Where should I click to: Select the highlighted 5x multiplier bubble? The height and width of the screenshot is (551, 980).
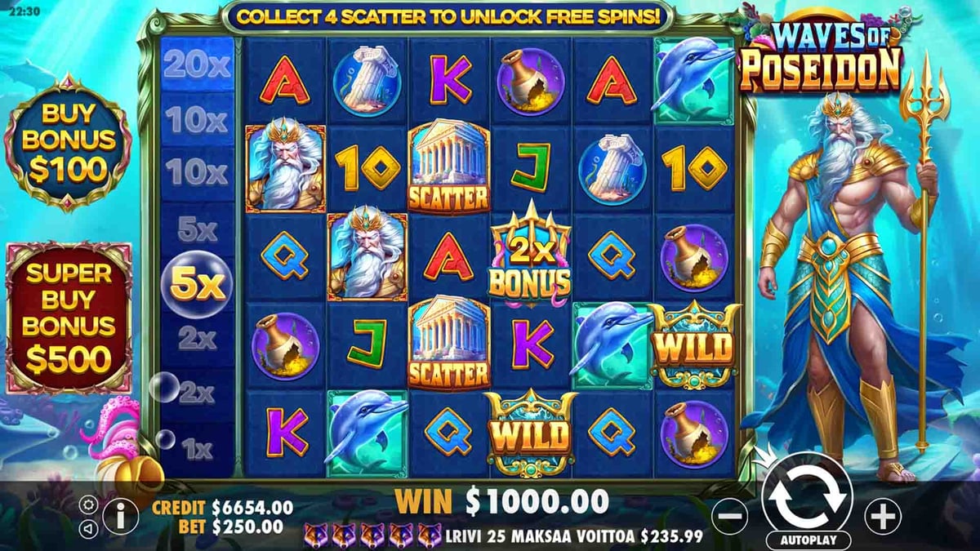tap(197, 285)
